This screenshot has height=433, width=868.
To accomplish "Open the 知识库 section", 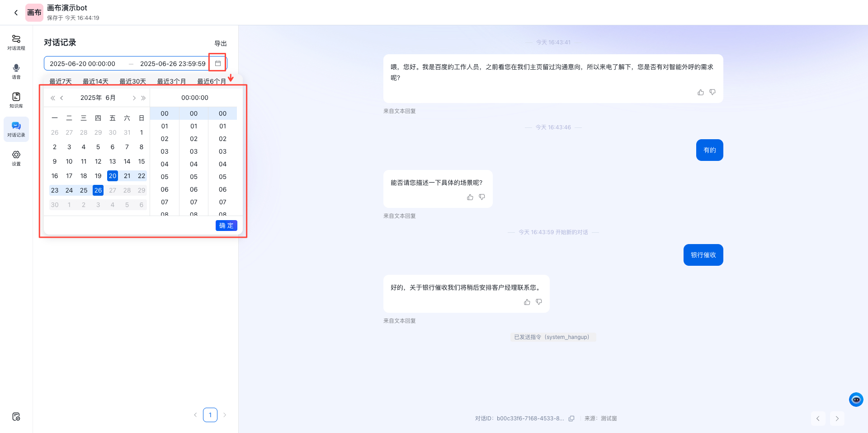I will coord(16,100).
